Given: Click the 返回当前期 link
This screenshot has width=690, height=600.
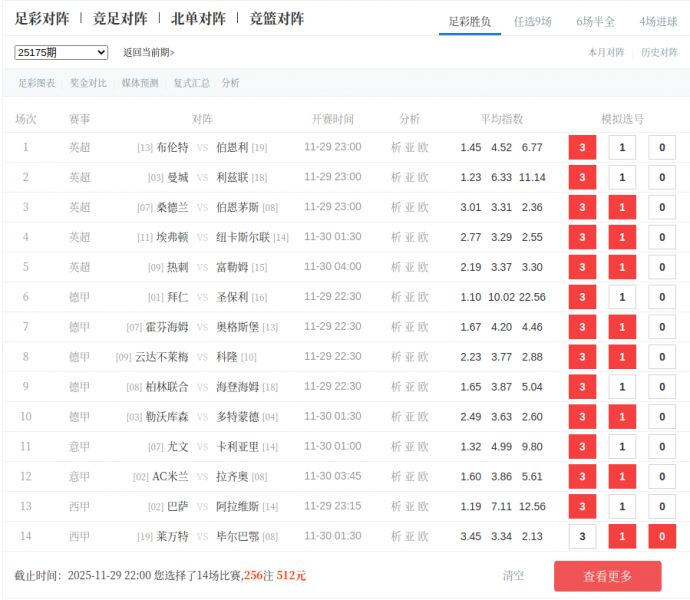Looking at the screenshot, I should [x=148, y=52].
